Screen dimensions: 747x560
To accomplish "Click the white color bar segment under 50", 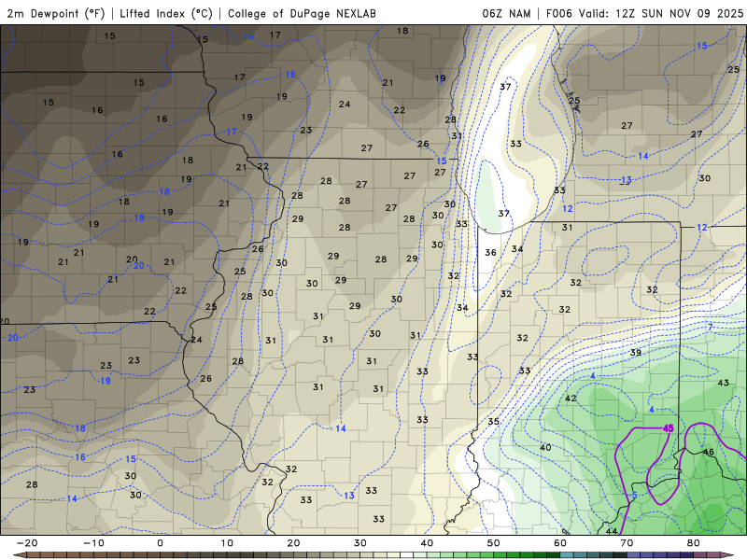I will [406, 555].
